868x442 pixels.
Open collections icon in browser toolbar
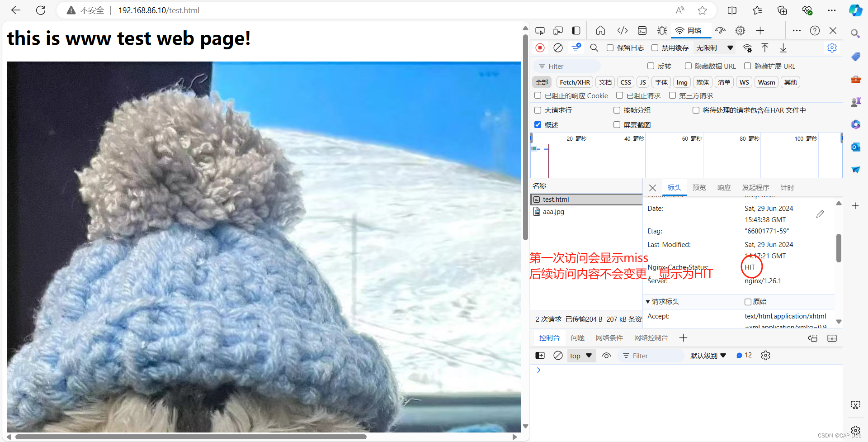pyautogui.click(x=782, y=10)
